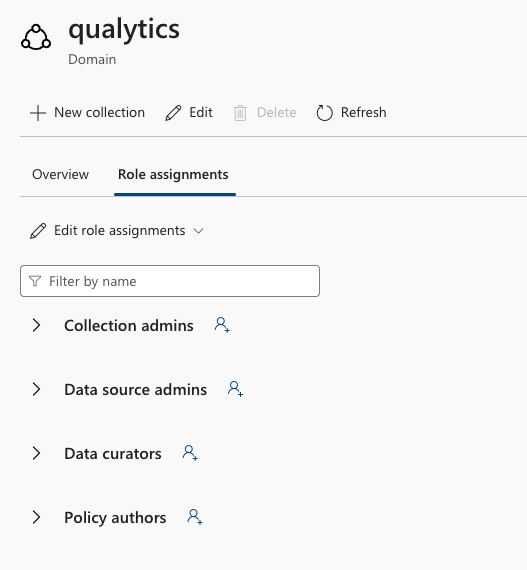Switch to the Overview tab
This screenshot has height=570, width=527.
[60, 174]
